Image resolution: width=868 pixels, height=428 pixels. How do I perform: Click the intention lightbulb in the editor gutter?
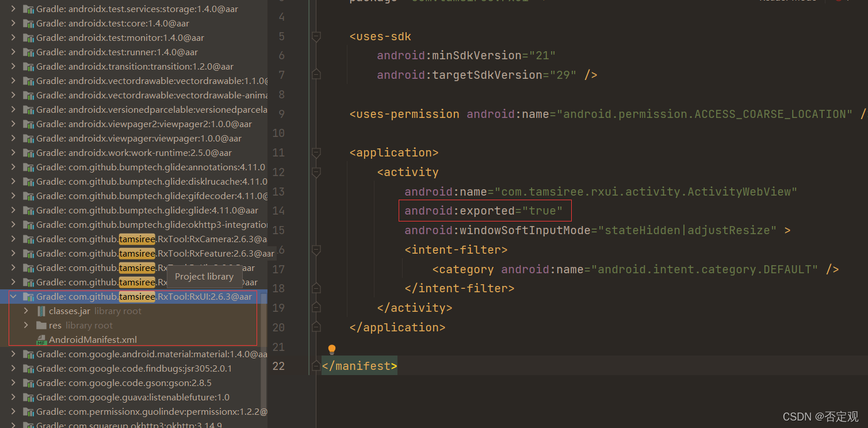(332, 349)
